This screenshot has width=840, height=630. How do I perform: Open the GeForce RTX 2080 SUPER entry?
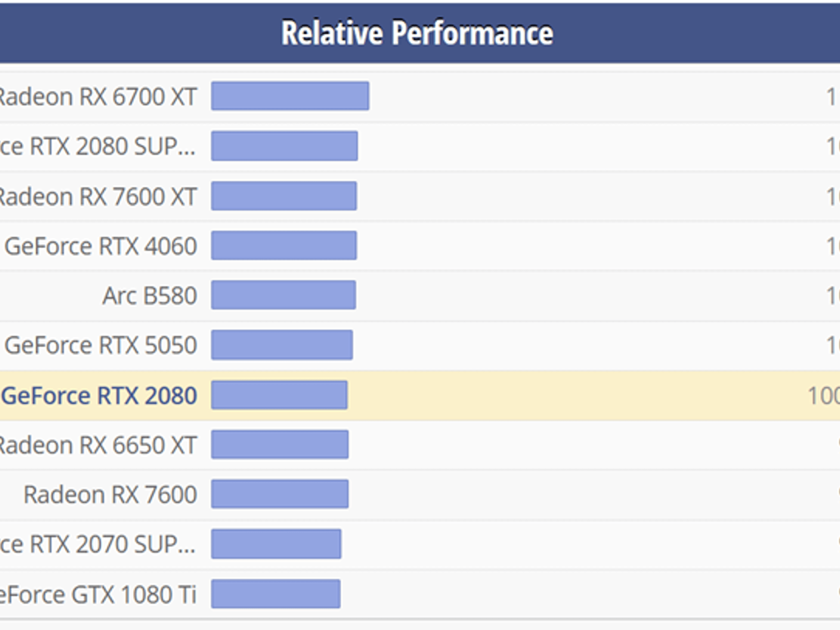[98, 146]
